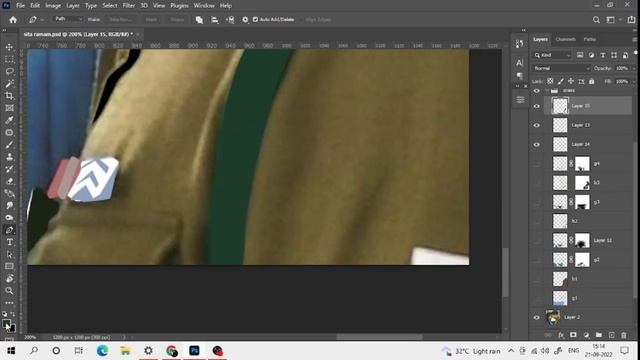
Task: Select the Eyedropper tool
Action: (x=9, y=120)
